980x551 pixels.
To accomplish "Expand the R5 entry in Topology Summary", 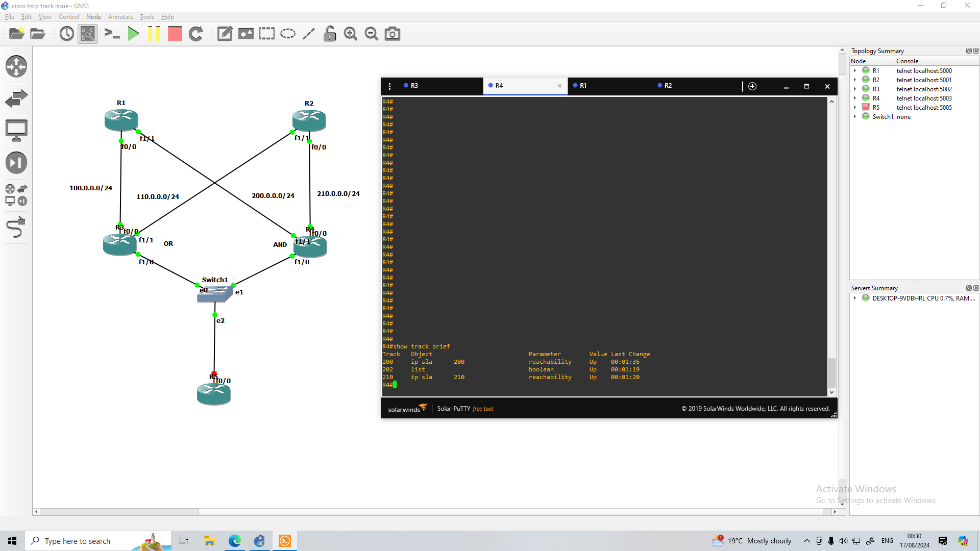I will 855,107.
